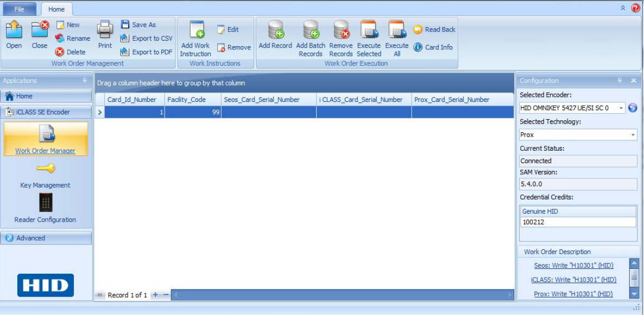Sort by Seos_Card_Serial_Number column

tap(269, 100)
